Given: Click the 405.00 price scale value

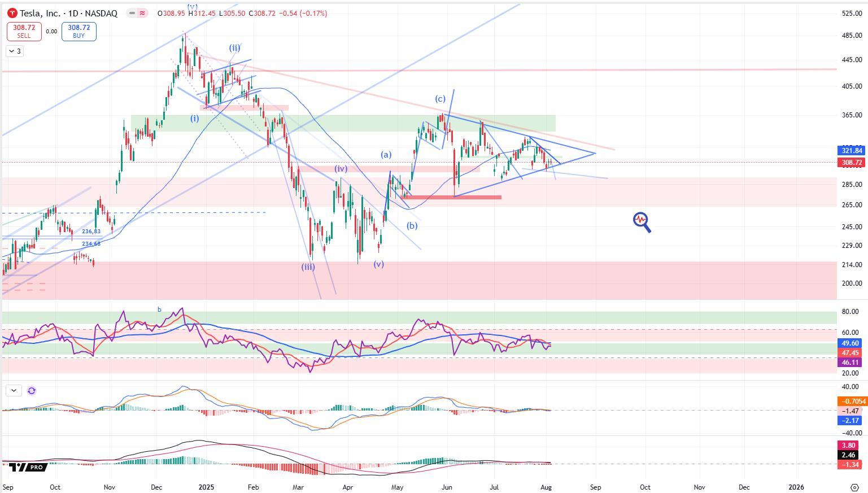Looking at the screenshot, I should [x=852, y=86].
